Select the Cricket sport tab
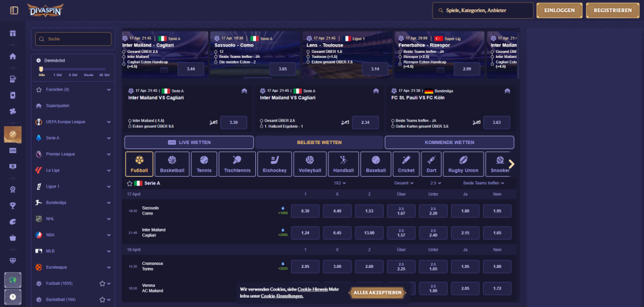 (406, 164)
